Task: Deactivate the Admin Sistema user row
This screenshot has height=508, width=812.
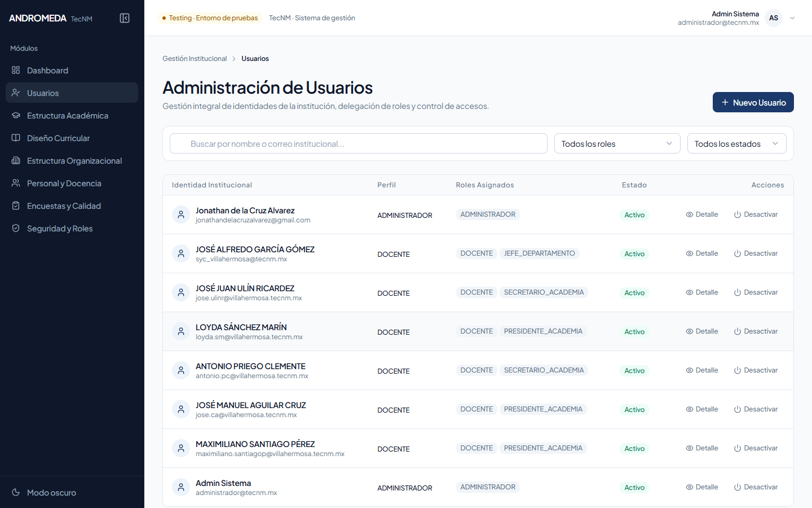Action: 756,487
